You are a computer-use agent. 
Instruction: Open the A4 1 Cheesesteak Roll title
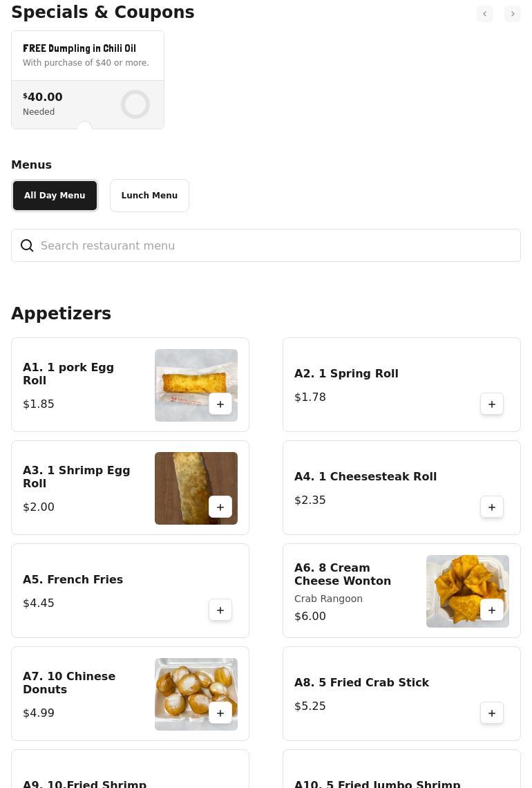pos(365,476)
